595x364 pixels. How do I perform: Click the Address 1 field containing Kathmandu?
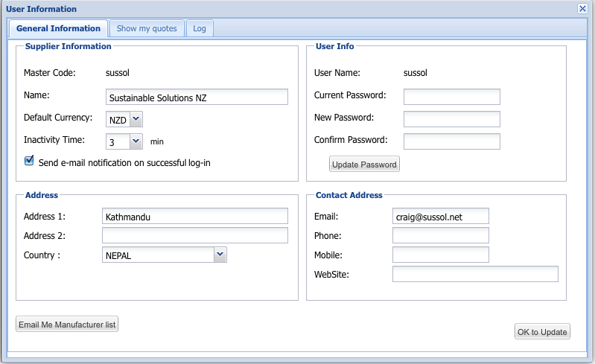click(194, 216)
